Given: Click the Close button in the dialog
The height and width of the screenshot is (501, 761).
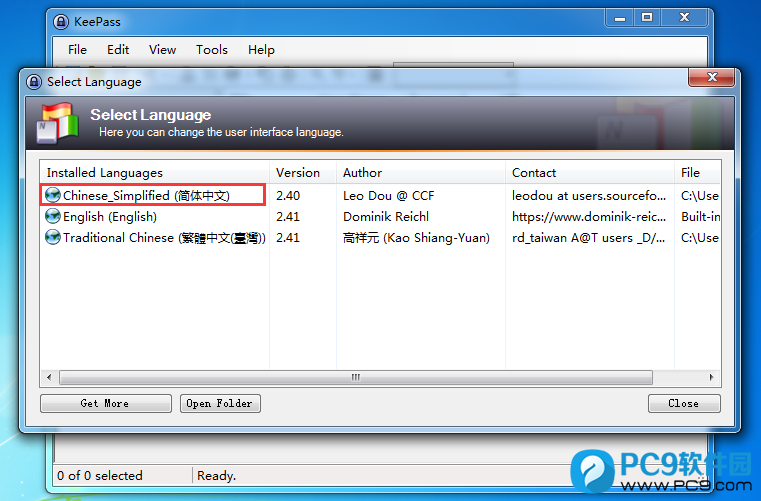Looking at the screenshot, I should [684, 403].
